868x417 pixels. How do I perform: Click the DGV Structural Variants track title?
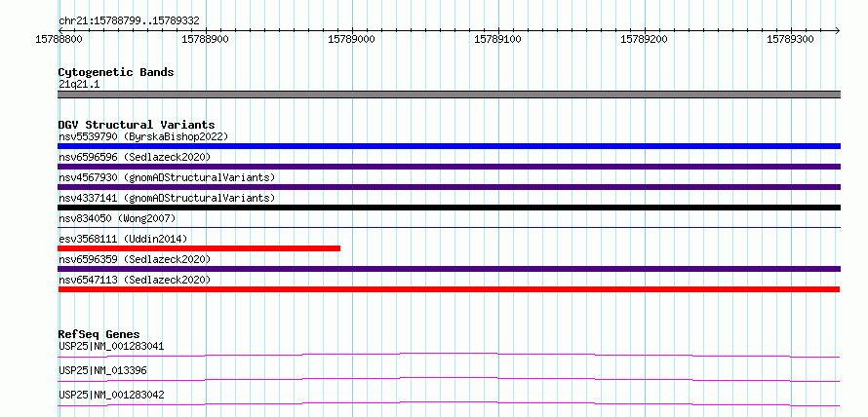click(137, 125)
